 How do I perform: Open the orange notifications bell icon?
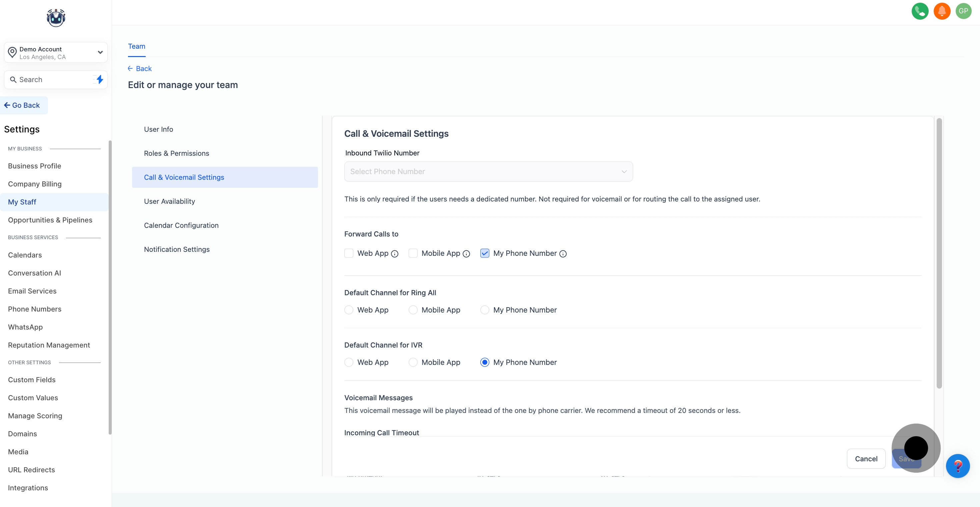point(942,11)
